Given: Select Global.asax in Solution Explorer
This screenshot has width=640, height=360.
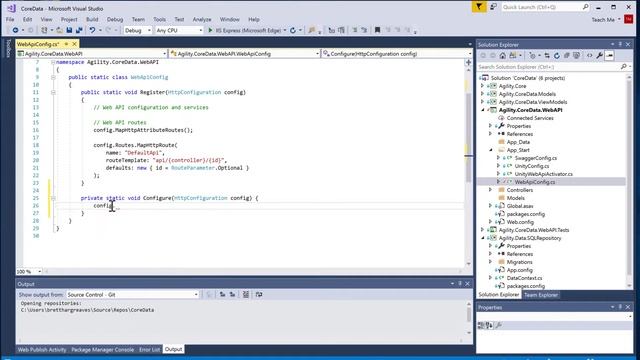Looking at the screenshot, I should pos(520,206).
